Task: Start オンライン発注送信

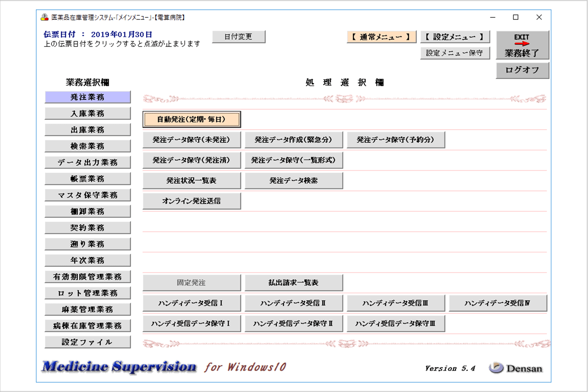Action: 191,201
